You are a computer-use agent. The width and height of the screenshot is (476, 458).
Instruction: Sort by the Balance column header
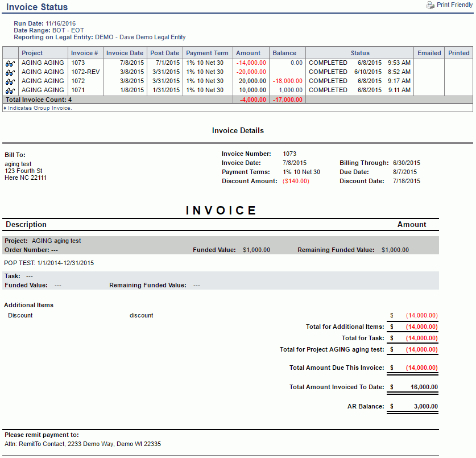(x=284, y=53)
